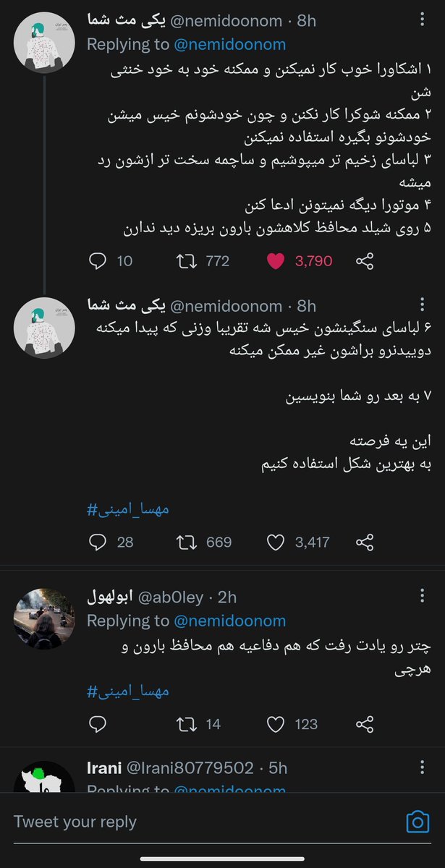Image resolution: width=445 pixels, height=868 pixels.
Task: Open camera from the reply bar
Action: (x=418, y=822)
